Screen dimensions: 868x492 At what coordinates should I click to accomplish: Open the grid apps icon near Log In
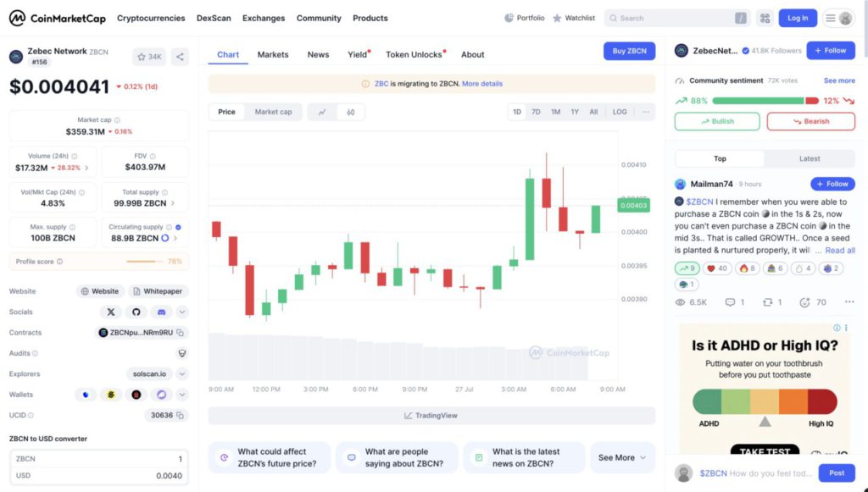click(765, 18)
